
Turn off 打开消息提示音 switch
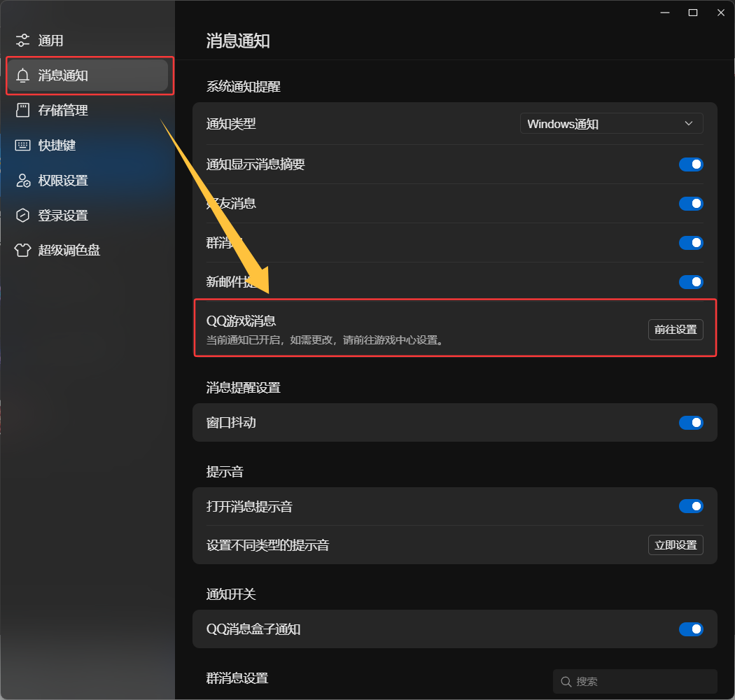(x=691, y=506)
